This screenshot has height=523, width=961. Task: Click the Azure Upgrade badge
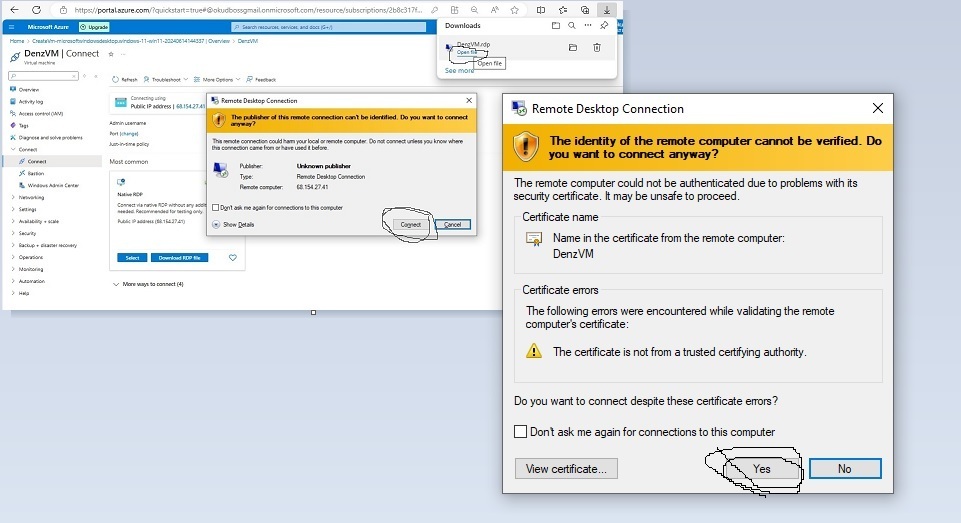coord(94,27)
